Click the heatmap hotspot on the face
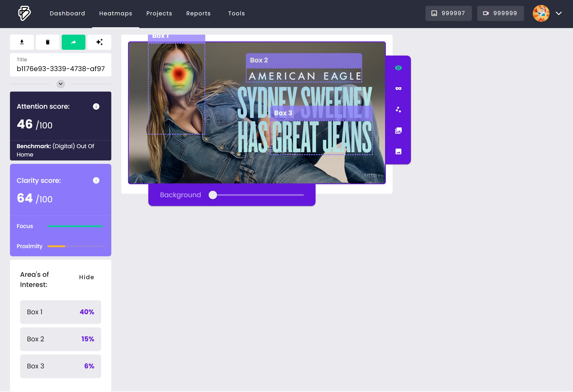 click(179, 74)
